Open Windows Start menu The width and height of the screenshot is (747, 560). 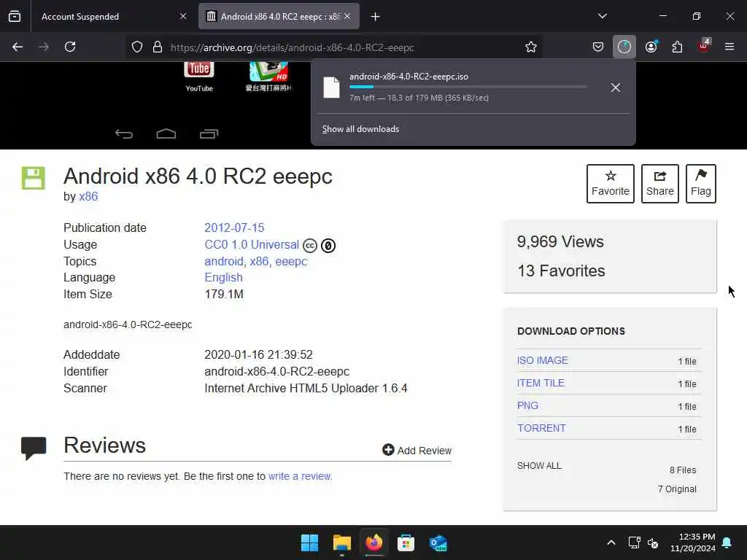[x=309, y=542]
